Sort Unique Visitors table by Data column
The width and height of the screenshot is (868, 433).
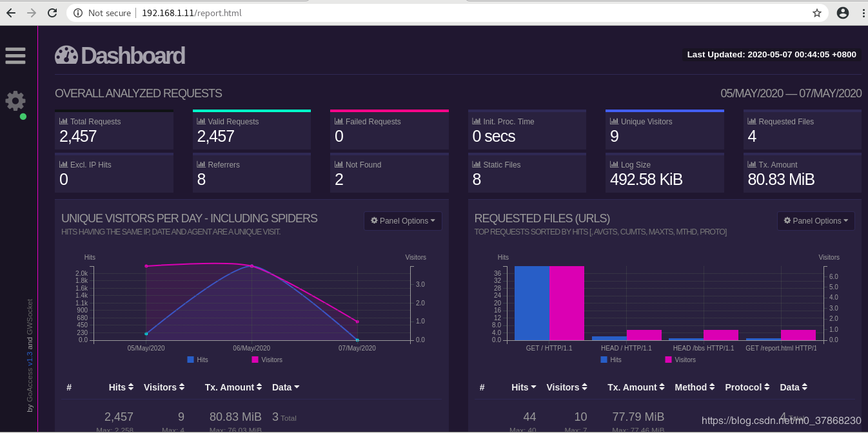click(x=286, y=387)
